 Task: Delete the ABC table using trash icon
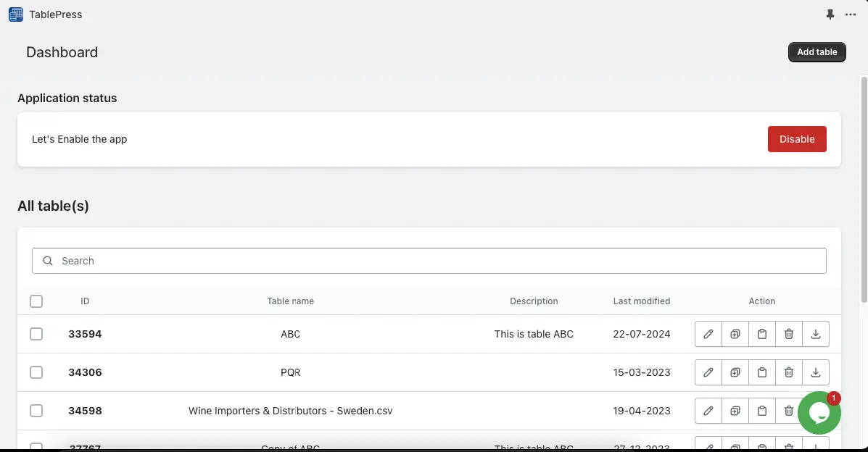(x=789, y=334)
